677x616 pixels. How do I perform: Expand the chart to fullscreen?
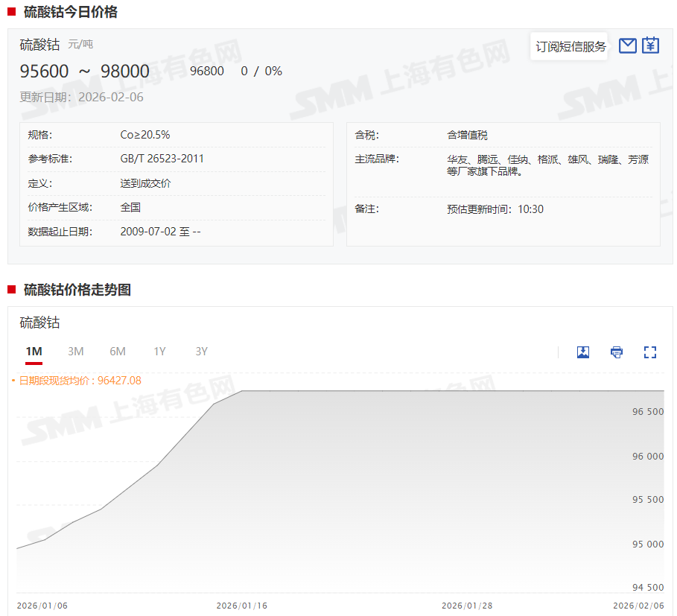[x=650, y=352]
